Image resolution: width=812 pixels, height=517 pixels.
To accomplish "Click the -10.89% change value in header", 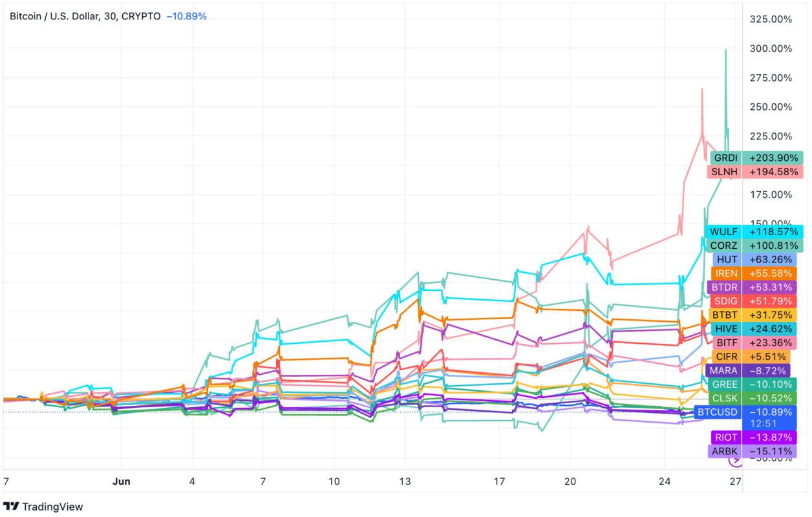I will 186,16.
